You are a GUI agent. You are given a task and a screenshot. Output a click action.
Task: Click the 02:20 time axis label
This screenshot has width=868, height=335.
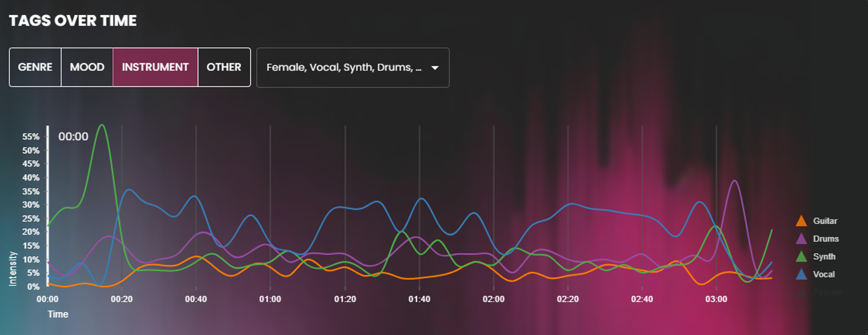568,299
